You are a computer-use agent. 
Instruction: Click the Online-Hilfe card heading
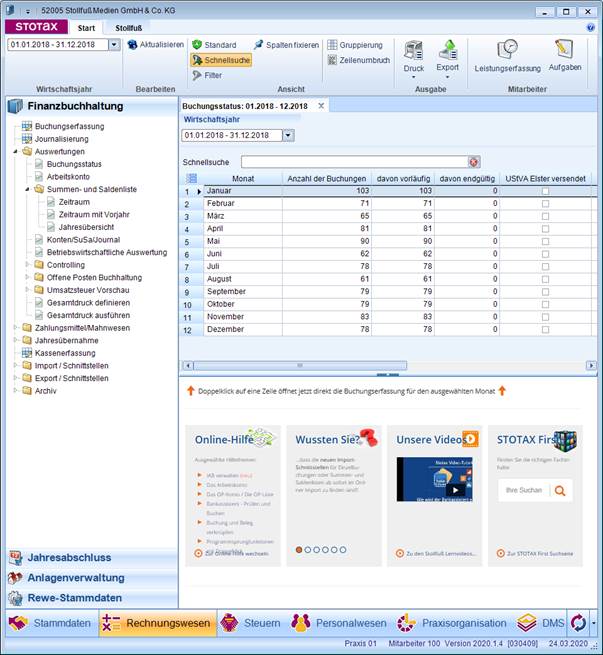tap(224, 439)
